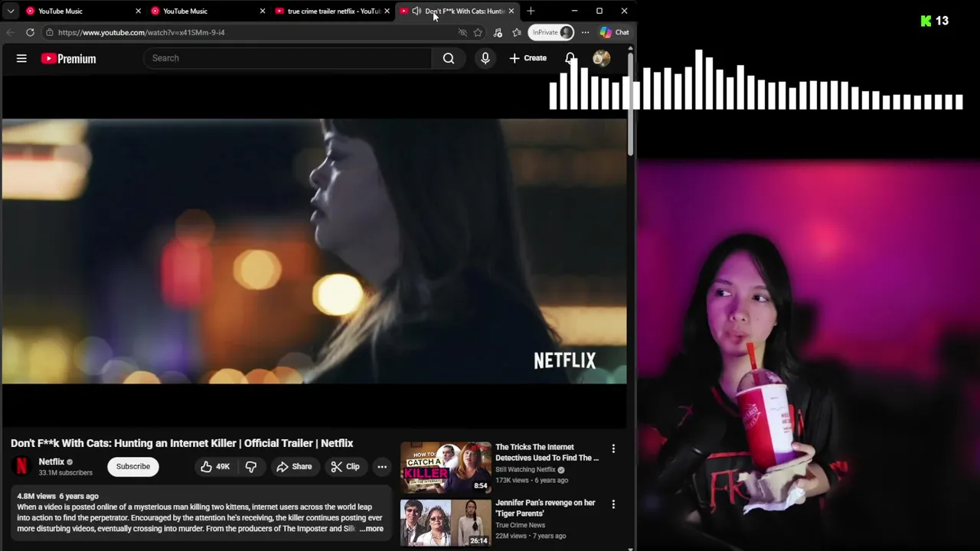The image size is (980, 551).
Task: Open the YouTube account avatar menu
Action: pyautogui.click(x=601, y=58)
